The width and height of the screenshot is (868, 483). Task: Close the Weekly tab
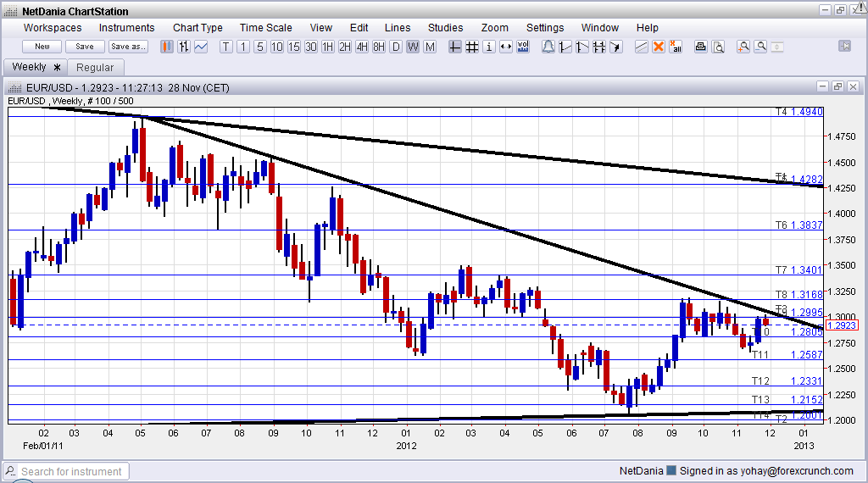click(58, 67)
